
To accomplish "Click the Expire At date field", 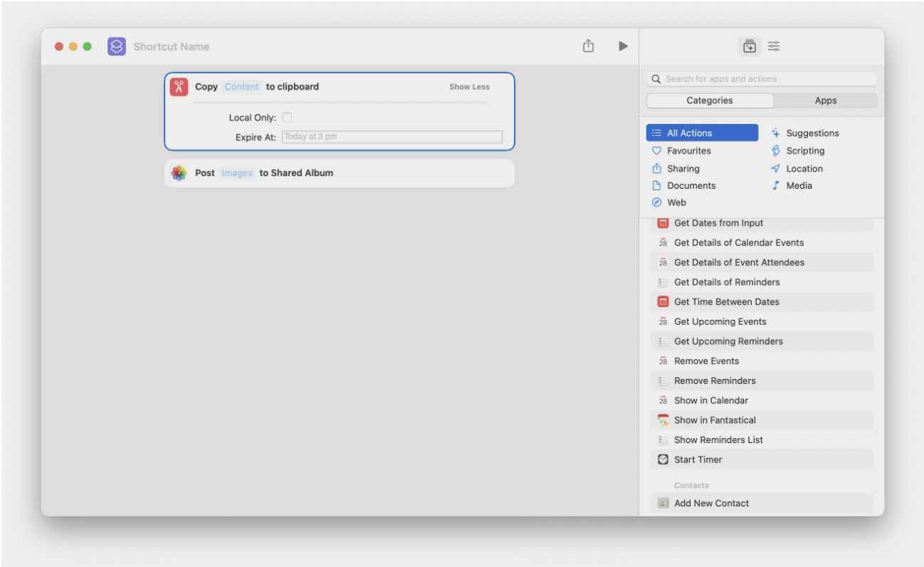I will (x=392, y=137).
